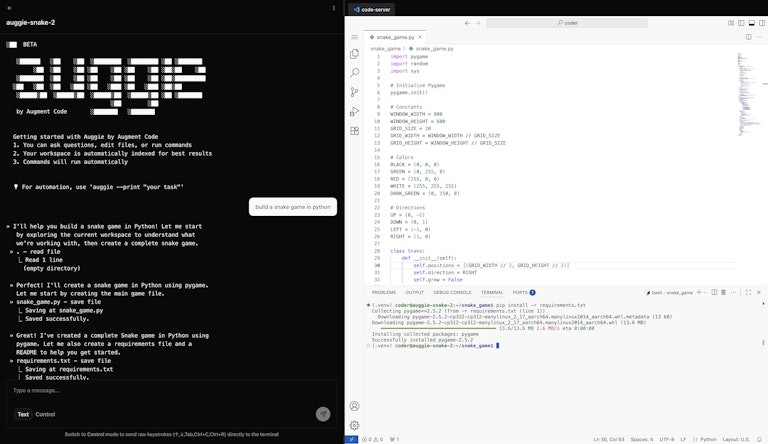The width and height of the screenshot is (768, 444).
Task: Go forward in editor navigation history
Action: pos(478,23)
